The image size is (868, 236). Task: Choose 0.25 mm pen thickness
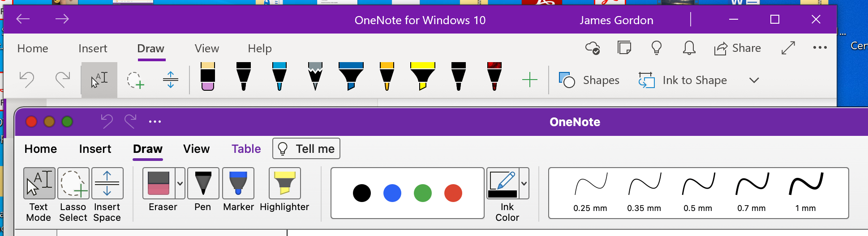click(590, 193)
